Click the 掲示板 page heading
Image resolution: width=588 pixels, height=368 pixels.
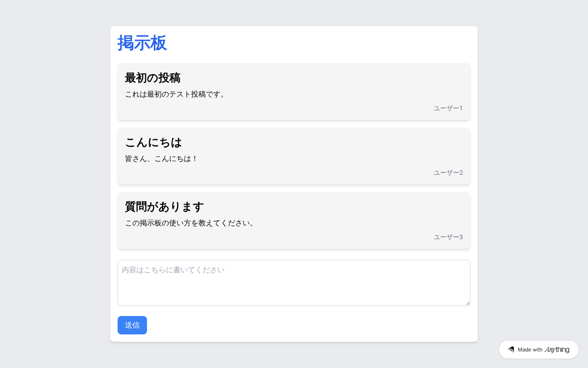[x=142, y=43]
